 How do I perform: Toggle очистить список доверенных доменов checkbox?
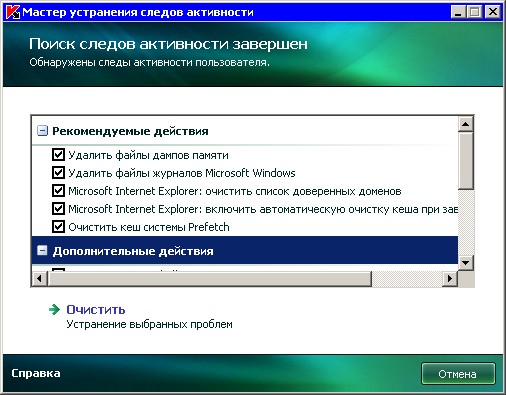(x=58, y=191)
